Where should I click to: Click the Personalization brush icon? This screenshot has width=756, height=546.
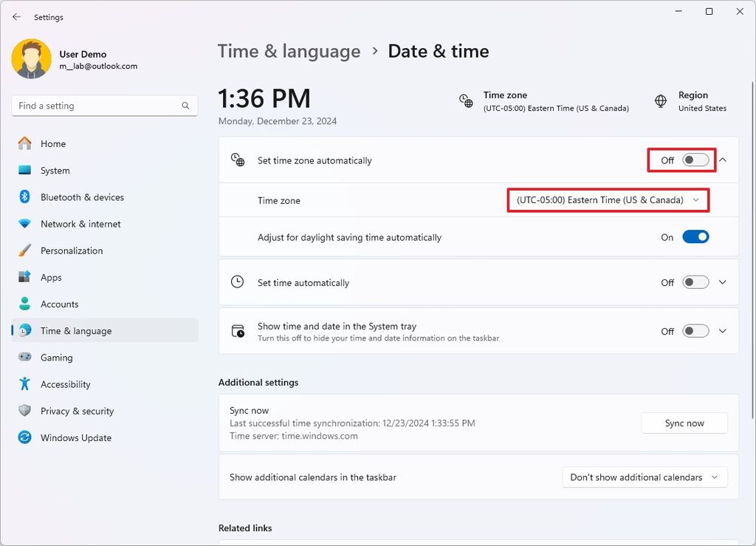(24, 250)
